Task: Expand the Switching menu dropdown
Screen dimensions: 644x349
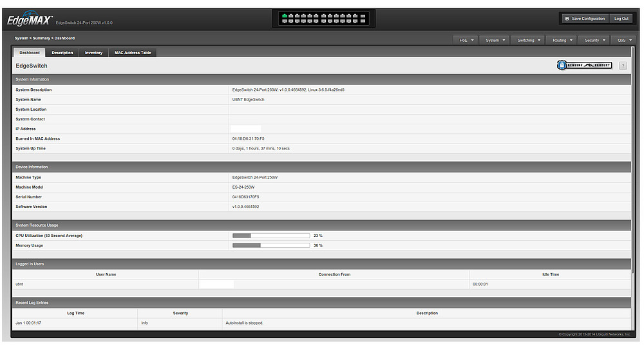Action: [x=528, y=40]
